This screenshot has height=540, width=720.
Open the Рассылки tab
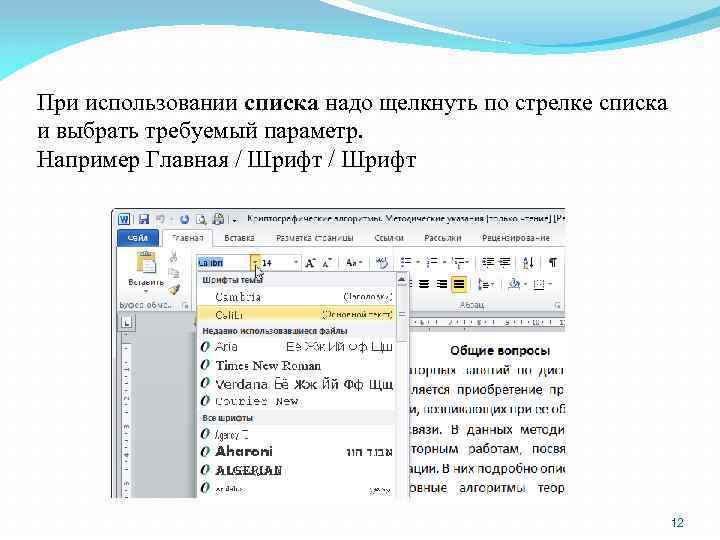[443, 238]
